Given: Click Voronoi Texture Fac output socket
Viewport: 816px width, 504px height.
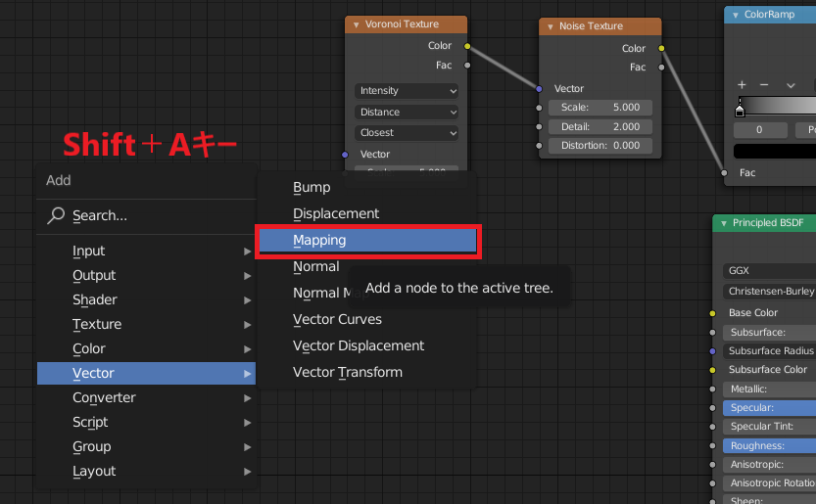Looking at the screenshot, I should (467, 66).
